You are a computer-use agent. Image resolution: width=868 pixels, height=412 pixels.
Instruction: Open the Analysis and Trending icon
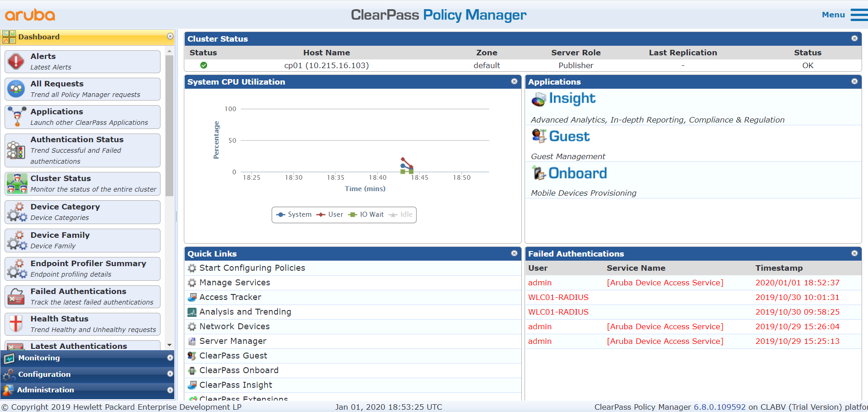click(193, 312)
